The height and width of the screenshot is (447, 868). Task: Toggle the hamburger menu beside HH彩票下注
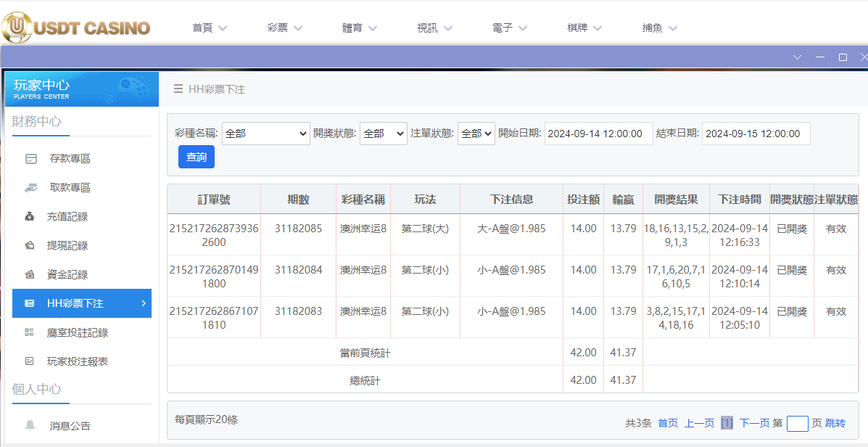(178, 89)
